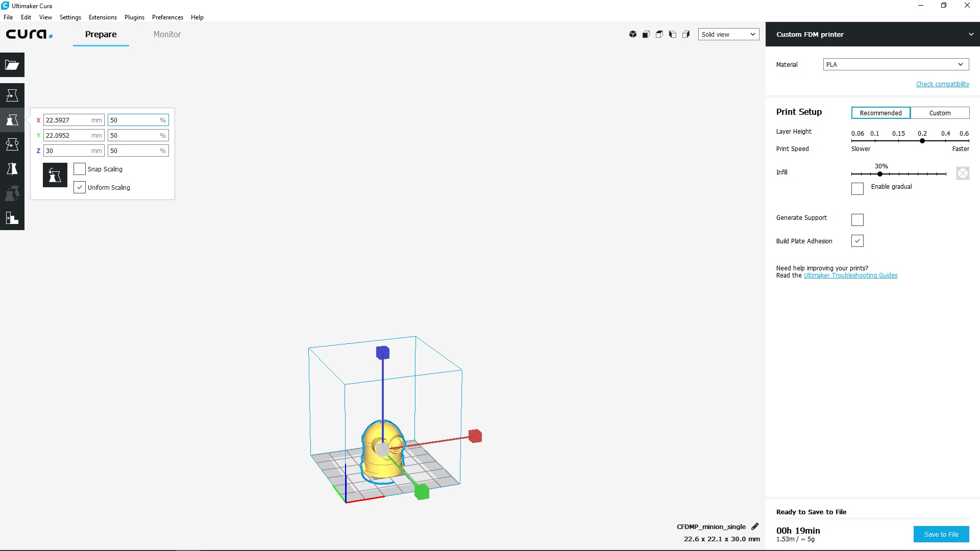Image resolution: width=980 pixels, height=551 pixels.
Task: Enable Snap Scaling
Action: 80,169
